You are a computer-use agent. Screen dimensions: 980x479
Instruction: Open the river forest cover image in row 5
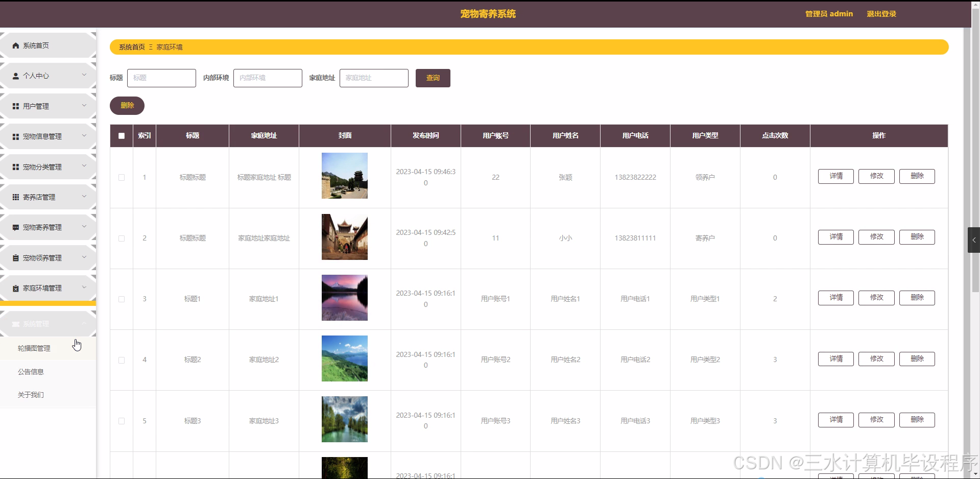(345, 419)
